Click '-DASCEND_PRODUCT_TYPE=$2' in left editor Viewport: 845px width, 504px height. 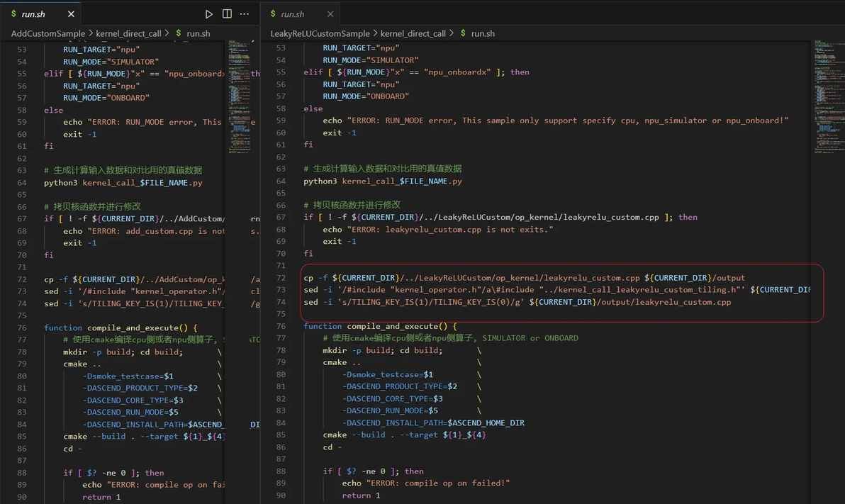click(140, 388)
